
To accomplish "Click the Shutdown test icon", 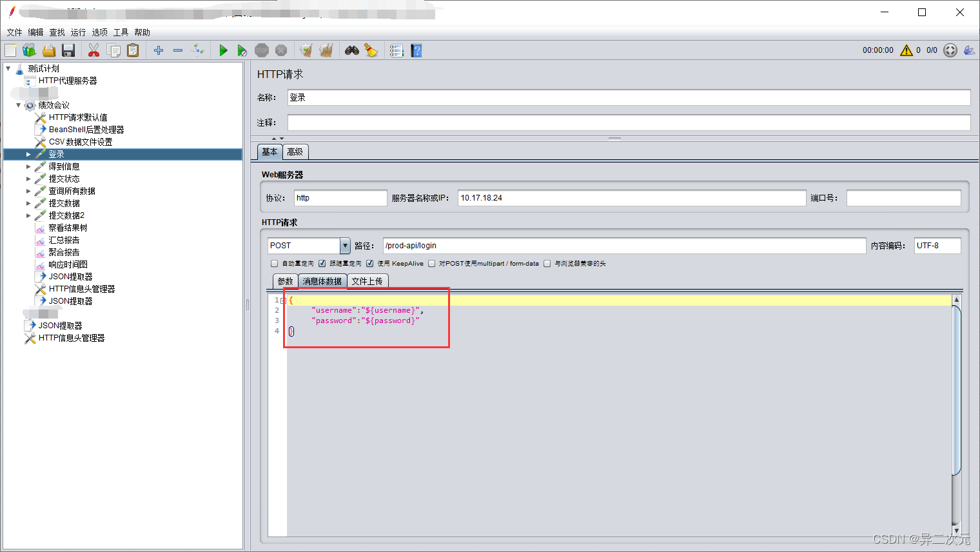I will (x=281, y=50).
